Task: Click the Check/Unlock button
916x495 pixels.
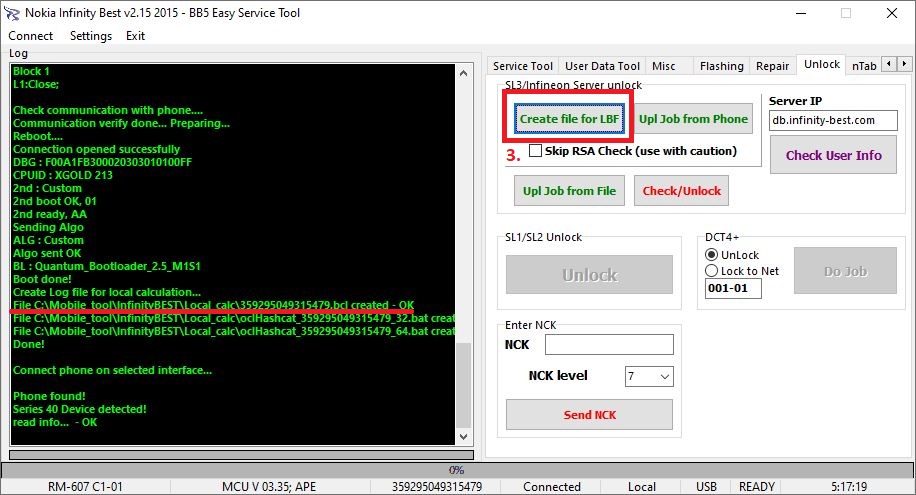Action: (681, 191)
